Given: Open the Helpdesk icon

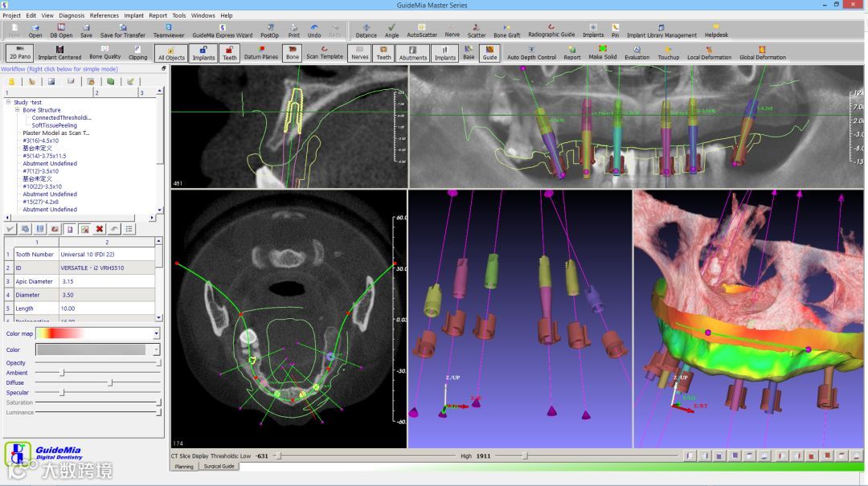Looking at the screenshot, I should (716, 31).
